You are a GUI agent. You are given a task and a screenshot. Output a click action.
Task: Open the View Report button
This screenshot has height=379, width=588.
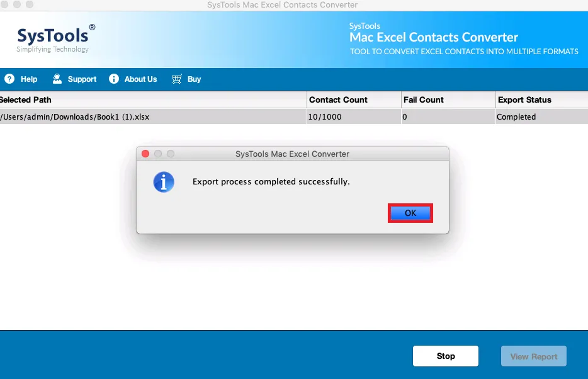[x=534, y=356]
